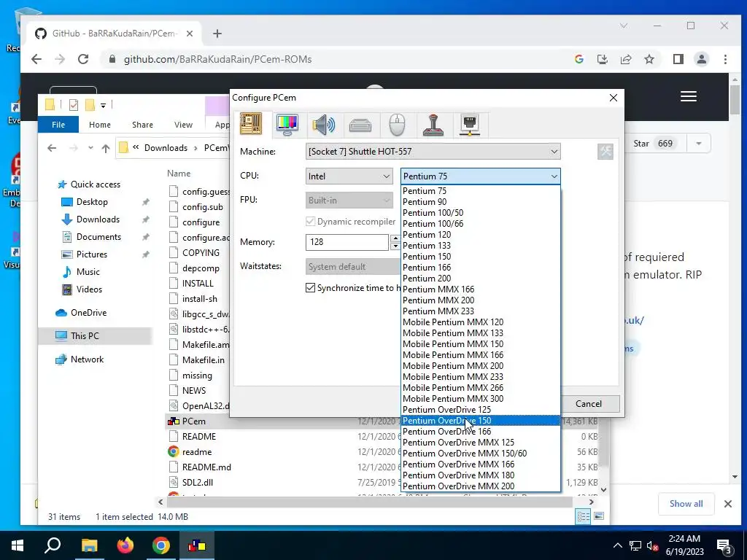Switch Explorer to large thumbnails view

599,516
